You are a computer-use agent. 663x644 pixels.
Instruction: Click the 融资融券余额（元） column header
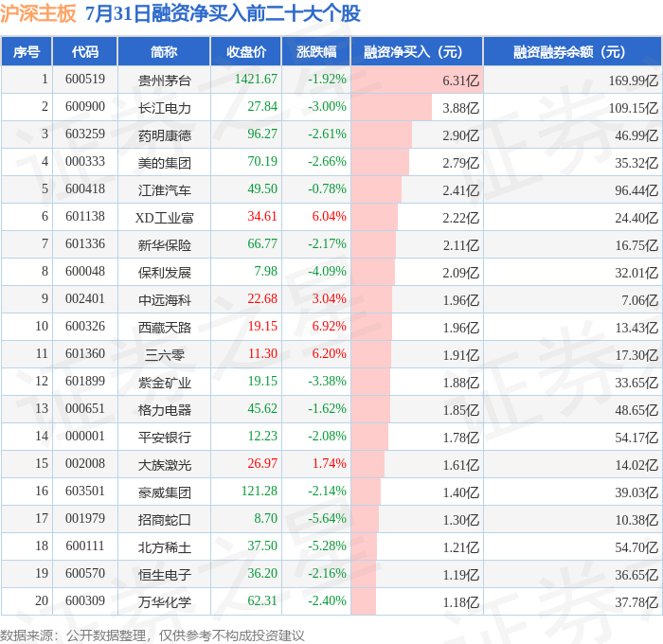click(571, 52)
